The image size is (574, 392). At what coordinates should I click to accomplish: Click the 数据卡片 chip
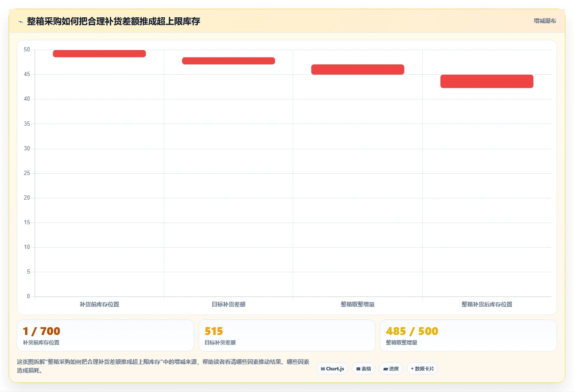click(x=422, y=369)
